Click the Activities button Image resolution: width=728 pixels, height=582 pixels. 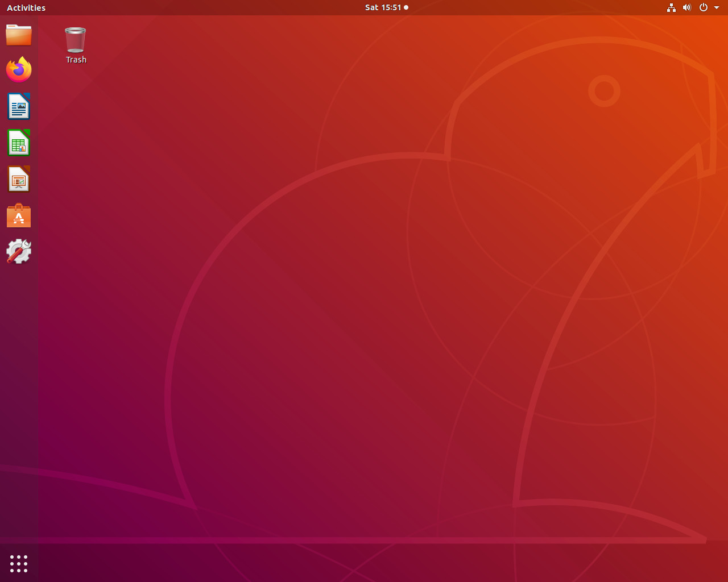click(x=26, y=7)
